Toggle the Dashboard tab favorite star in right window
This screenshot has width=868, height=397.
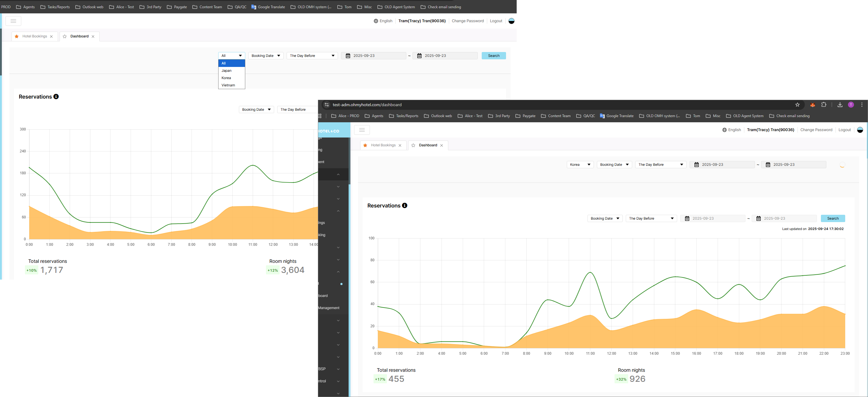tap(413, 145)
